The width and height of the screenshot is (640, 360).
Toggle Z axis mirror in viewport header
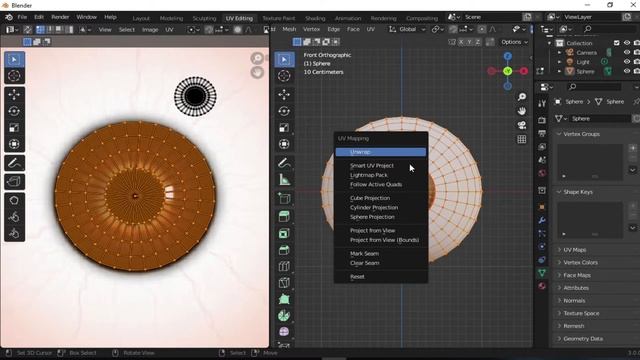click(477, 42)
